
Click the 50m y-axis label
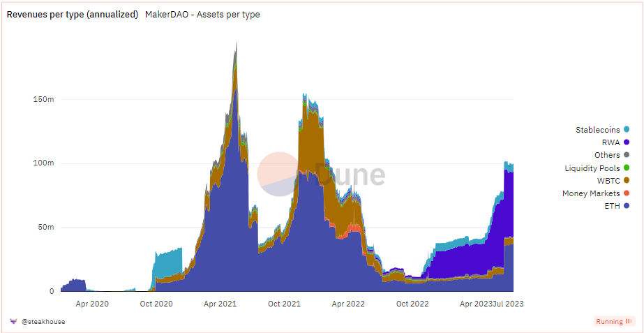(x=45, y=228)
